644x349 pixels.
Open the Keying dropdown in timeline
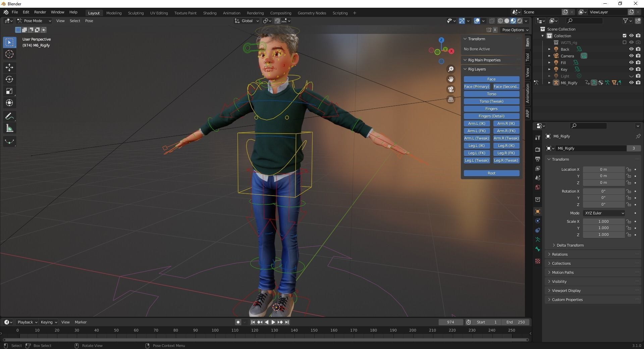tap(49, 322)
